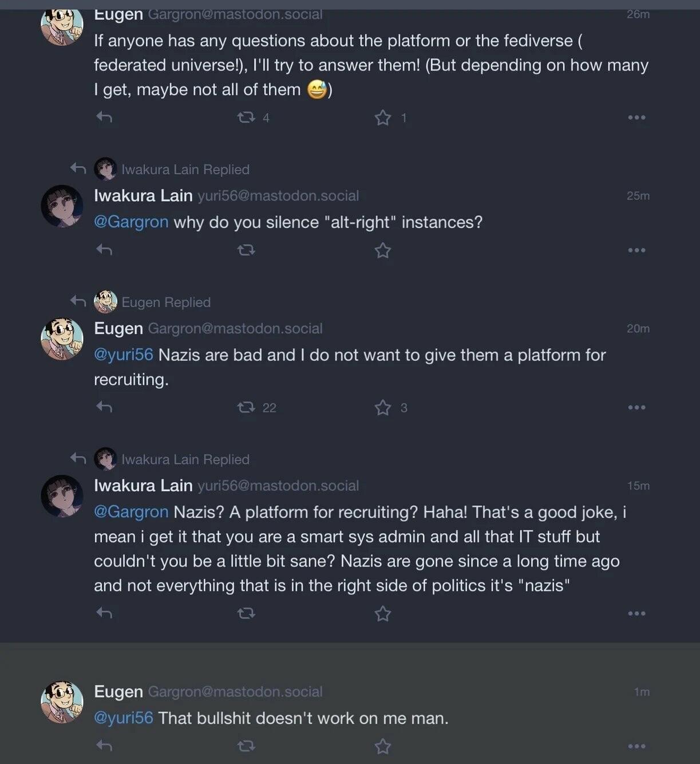Boost the post with 22 boosts
Image resolution: width=700 pixels, height=764 pixels.
click(246, 407)
